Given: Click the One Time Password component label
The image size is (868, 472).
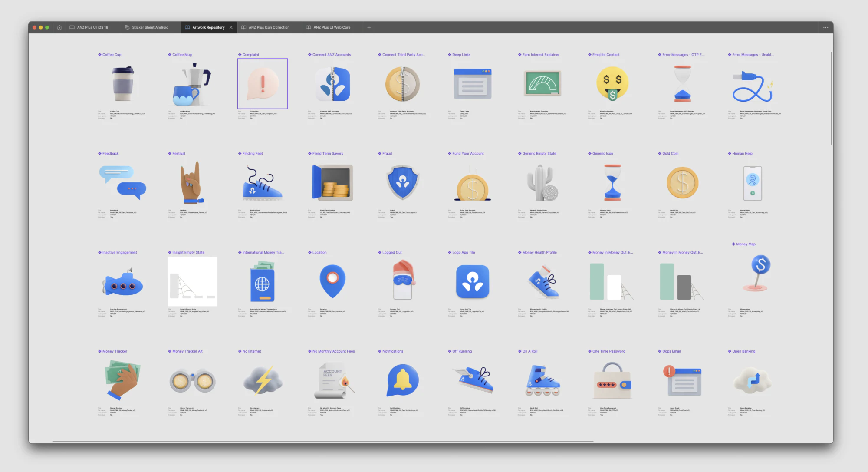Looking at the screenshot, I should click(x=608, y=351).
